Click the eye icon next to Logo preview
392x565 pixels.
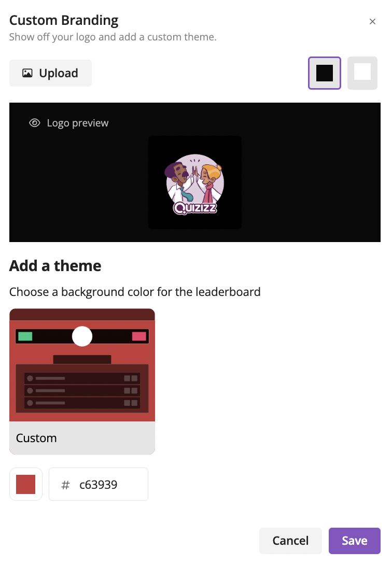pos(35,123)
